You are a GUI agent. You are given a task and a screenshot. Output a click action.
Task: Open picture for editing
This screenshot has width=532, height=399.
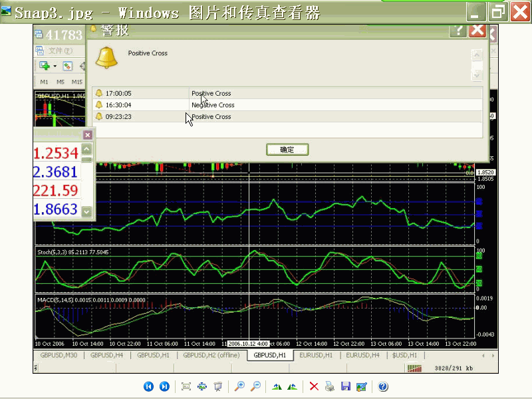point(362,386)
